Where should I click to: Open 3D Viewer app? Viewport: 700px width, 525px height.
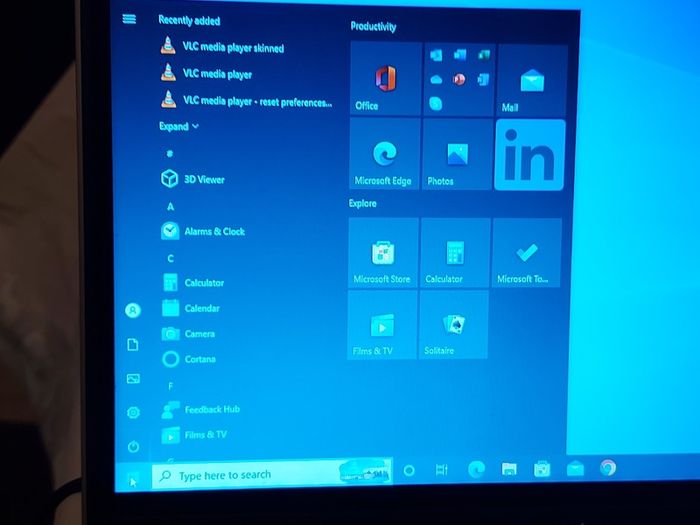(193, 179)
